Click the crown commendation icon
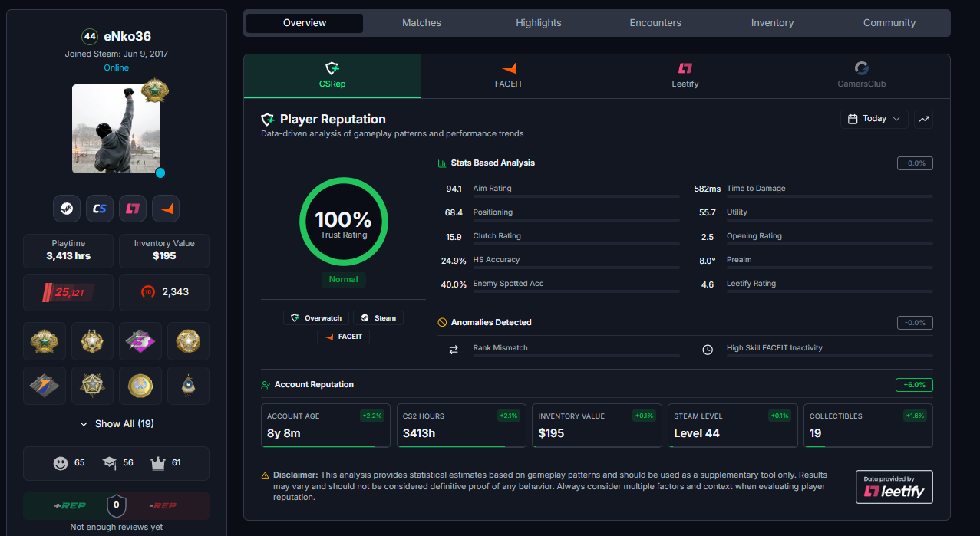This screenshot has width=980, height=536. tap(158, 463)
